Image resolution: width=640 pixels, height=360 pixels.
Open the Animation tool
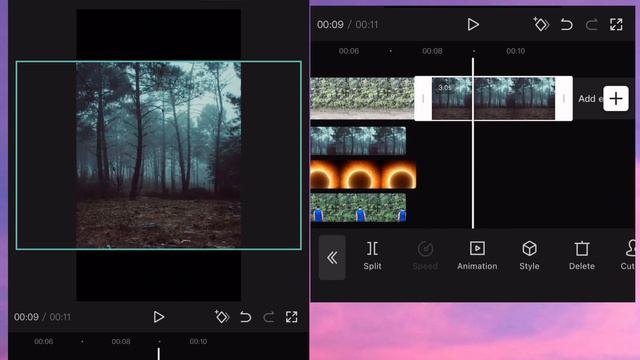click(477, 256)
